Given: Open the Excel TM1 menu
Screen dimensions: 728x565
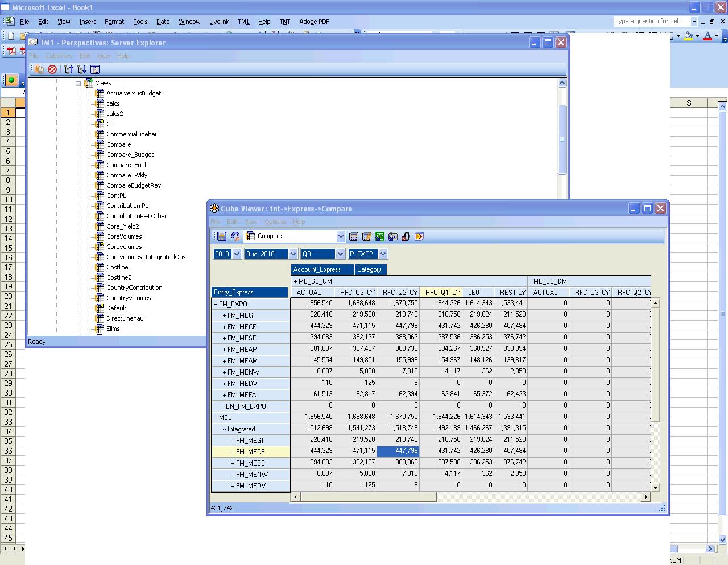Looking at the screenshot, I should pyautogui.click(x=243, y=22).
